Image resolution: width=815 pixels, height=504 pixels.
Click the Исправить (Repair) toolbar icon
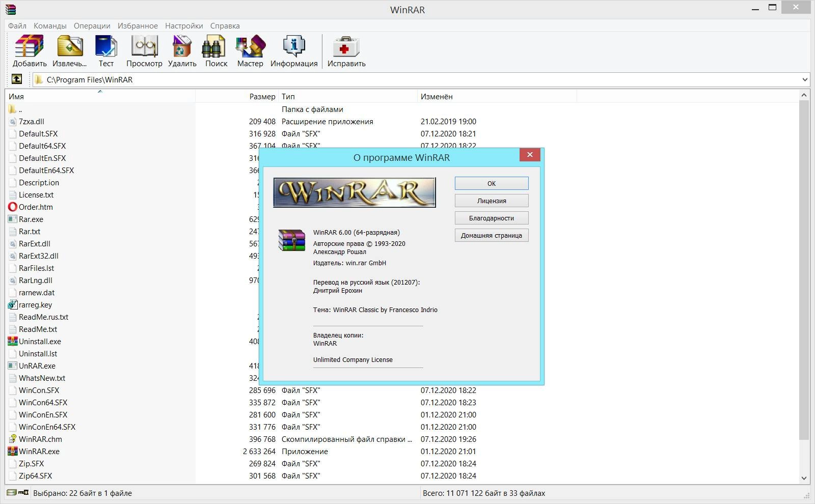(x=346, y=46)
